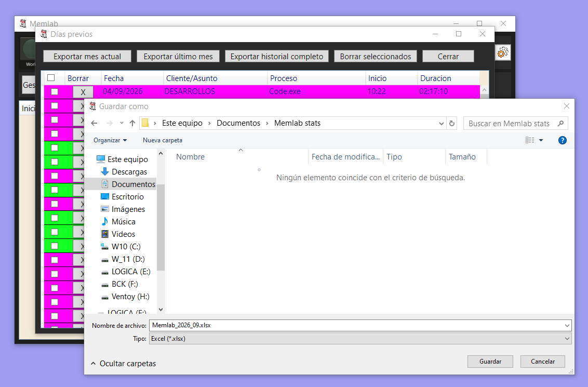This screenshot has width=588, height=387.
Task: Toggle the select-all header checkbox
Action: coord(51,78)
